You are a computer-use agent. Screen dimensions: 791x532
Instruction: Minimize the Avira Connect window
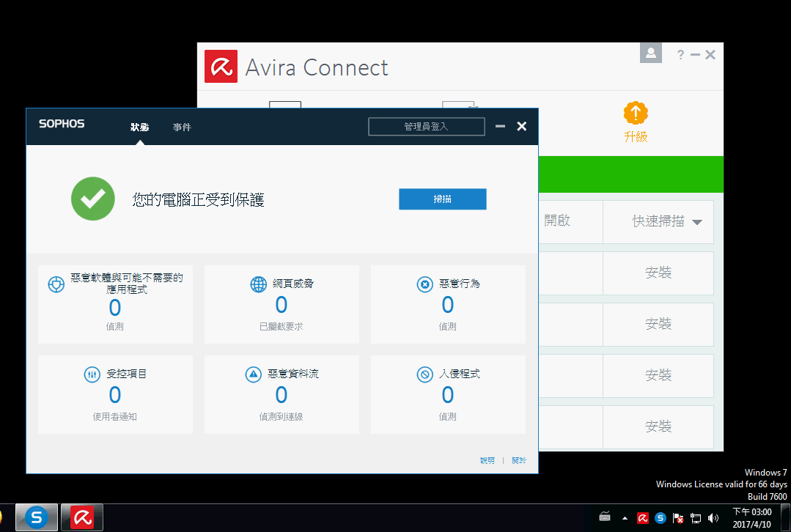coord(695,54)
